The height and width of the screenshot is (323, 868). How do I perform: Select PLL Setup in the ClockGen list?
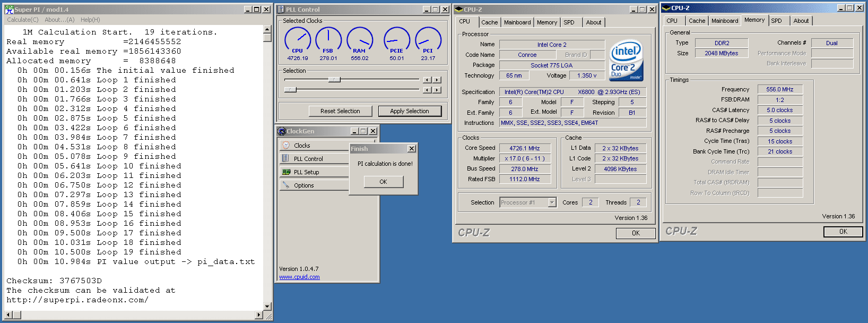pyautogui.click(x=314, y=172)
